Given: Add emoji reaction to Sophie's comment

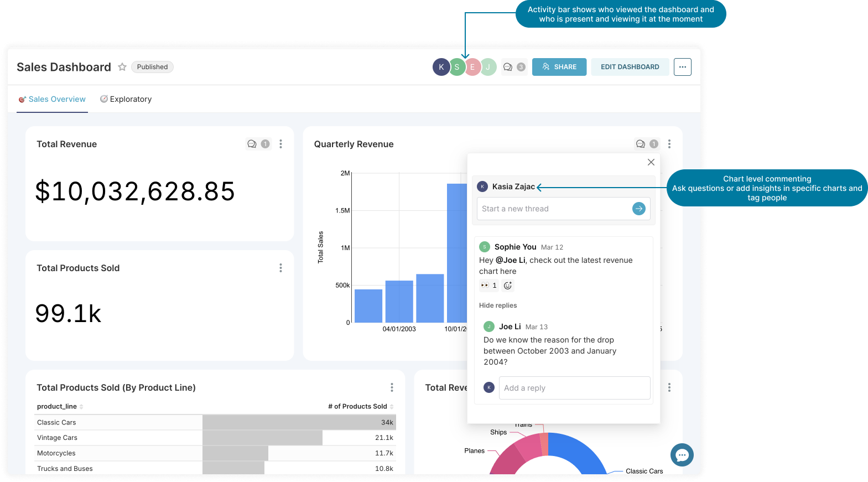Looking at the screenshot, I should pyautogui.click(x=508, y=286).
